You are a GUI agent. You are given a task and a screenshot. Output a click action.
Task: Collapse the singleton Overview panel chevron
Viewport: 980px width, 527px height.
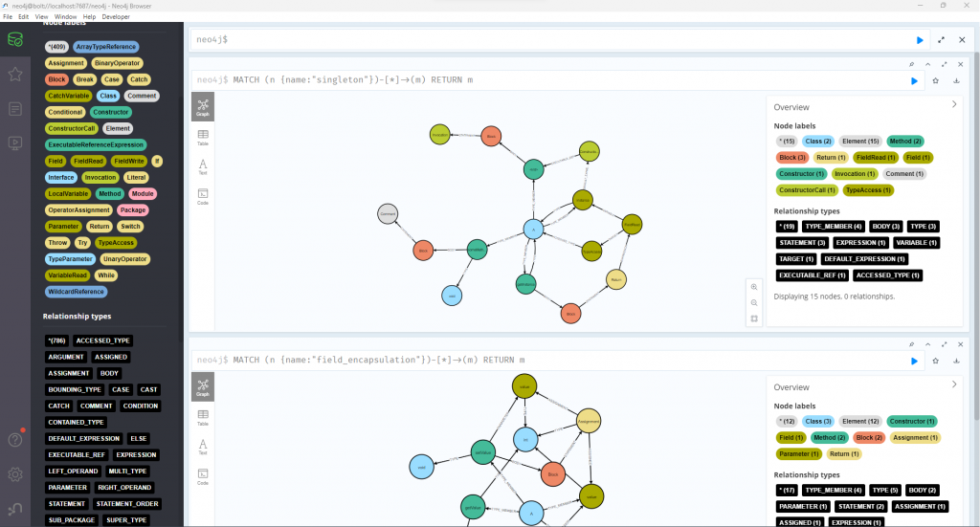click(x=954, y=104)
